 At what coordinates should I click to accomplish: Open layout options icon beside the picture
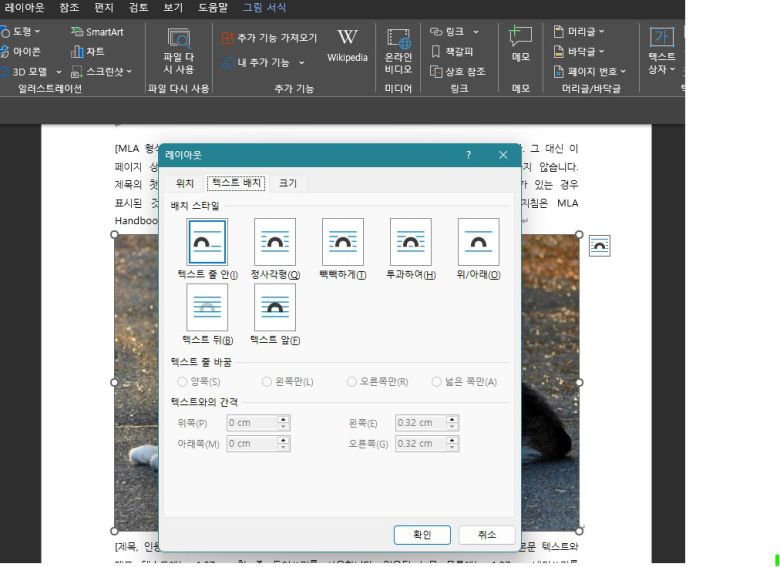599,246
